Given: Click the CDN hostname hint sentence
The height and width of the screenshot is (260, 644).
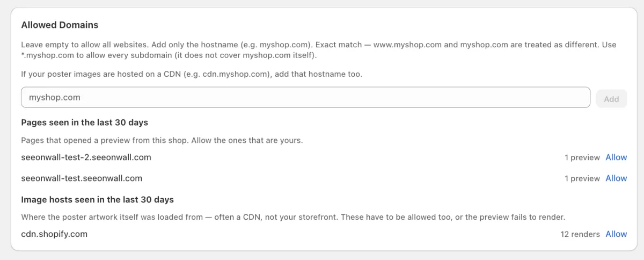Looking at the screenshot, I should 192,74.
